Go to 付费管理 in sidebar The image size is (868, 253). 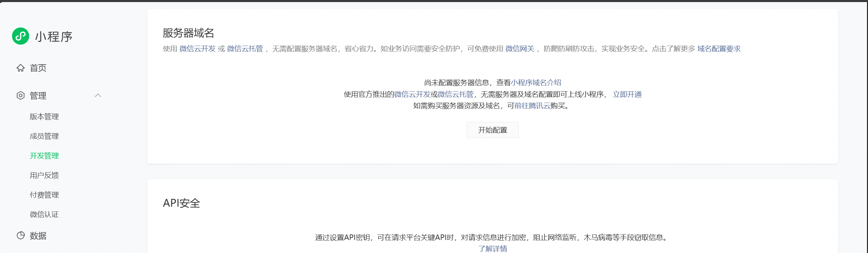click(44, 195)
